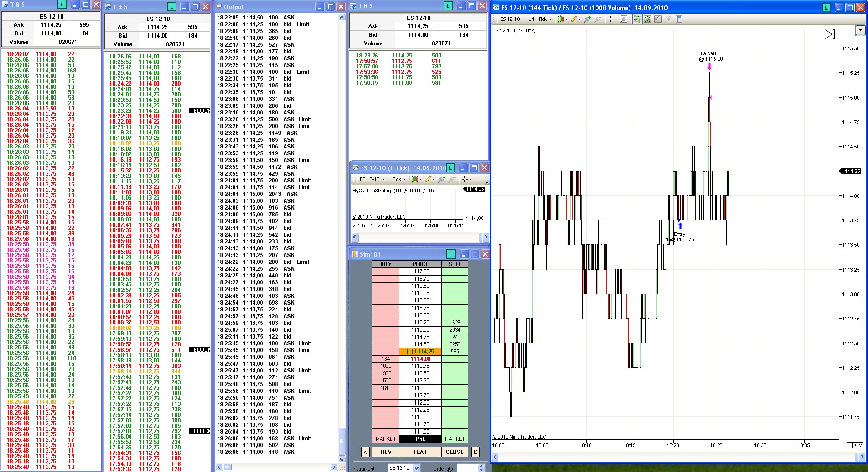Screen dimensions: 868x472
Task: Jump to latest bar using skip-forward arrow
Action: pyautogui.click(x=829, y=34)
